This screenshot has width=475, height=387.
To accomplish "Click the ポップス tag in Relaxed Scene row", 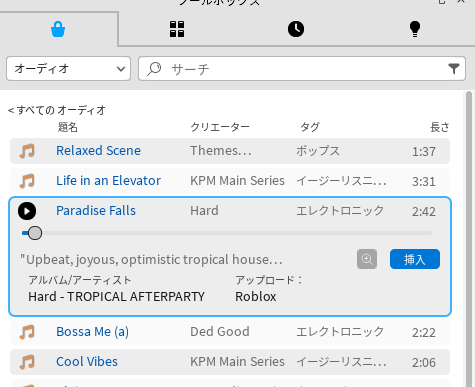I will point(318,151).
